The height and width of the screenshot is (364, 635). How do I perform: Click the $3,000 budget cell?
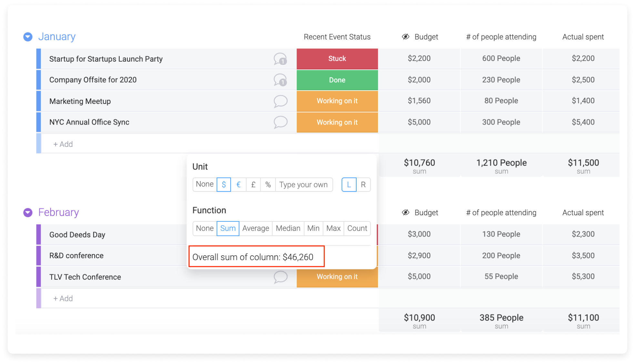pos(419,234)
